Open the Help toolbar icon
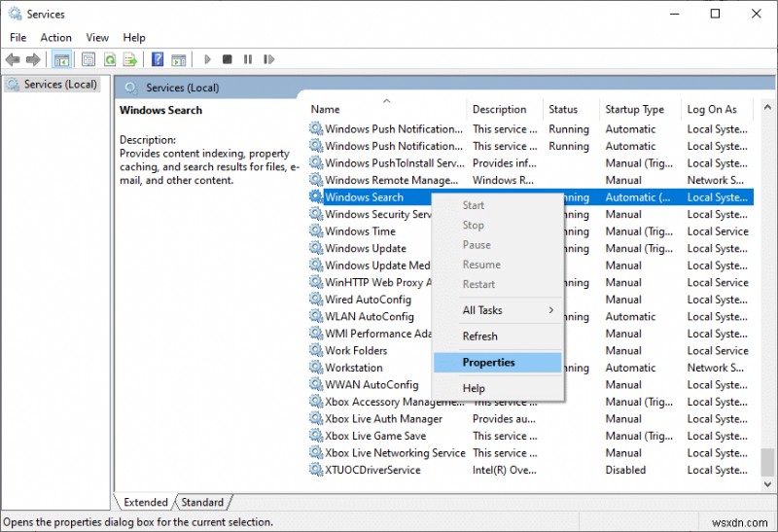Viewport: 778px width, 532px height. pos(158,59)
